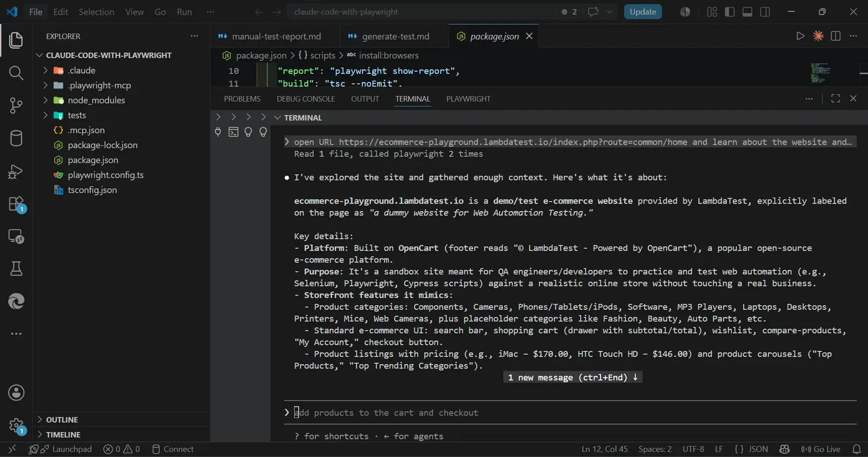Open the Remote Explorer view
The height and width of the screenshot is (457, 868).
16,236
